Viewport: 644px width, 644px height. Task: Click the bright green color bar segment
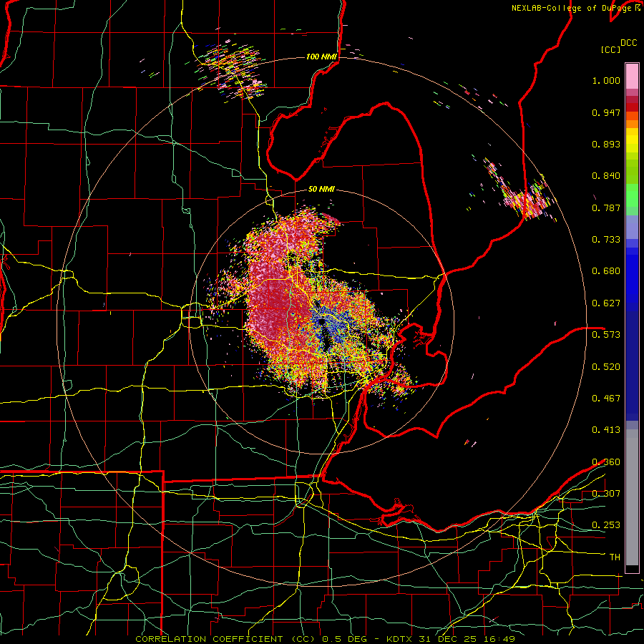coord(632,195)
